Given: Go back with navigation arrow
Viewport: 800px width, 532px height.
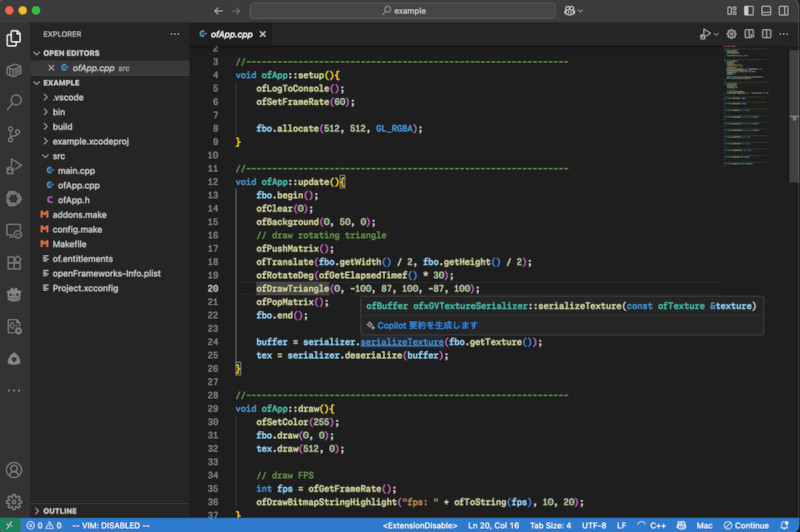Looking at the screenshot, I should 218,11.
